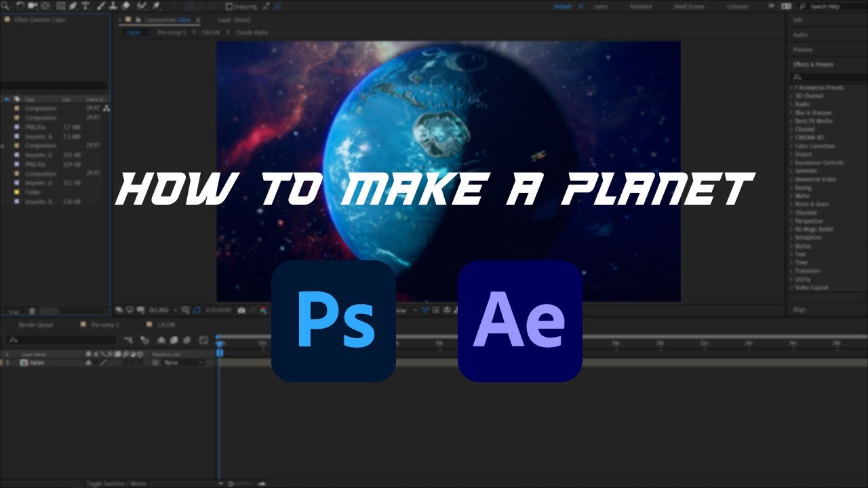Select the Pan Behind anchor point tool
868x488 pixels.
47,6
